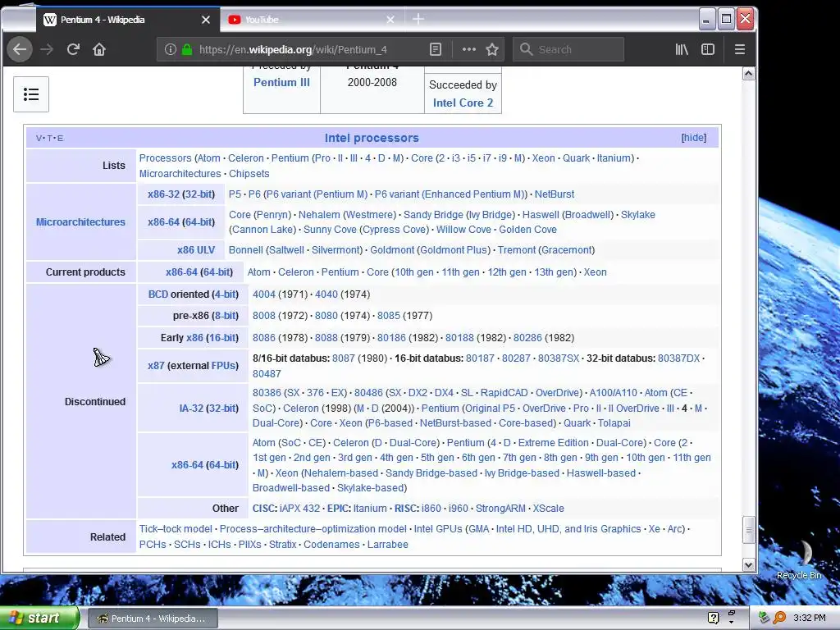840x630 pixels.
Task: Open the Tick–tock model link
Action: pyautogui.click(x=176, y=529)
